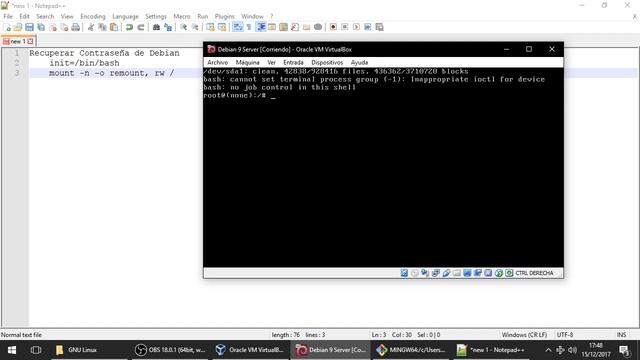Toggle Synchronize Horizontal Scrolling
The image size is (640, 360).
pyautogui.click(x=222, y=27)
